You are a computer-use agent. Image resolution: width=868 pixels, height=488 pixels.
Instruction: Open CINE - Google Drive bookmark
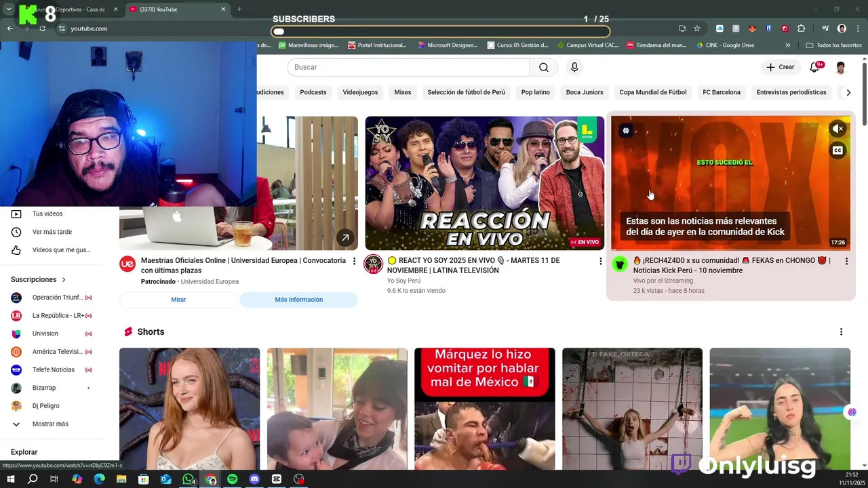click(x=725, y=45)
